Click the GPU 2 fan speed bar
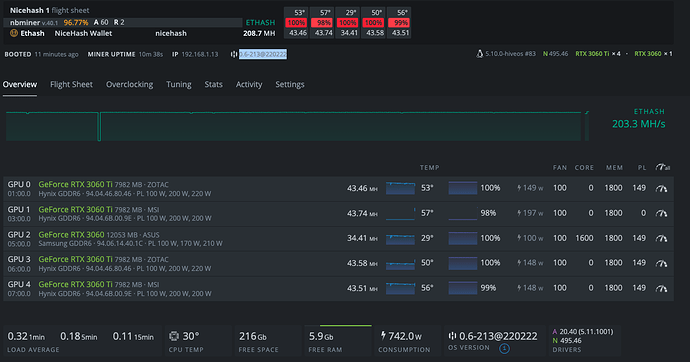The image size is (690, 362). pos(462,238)
